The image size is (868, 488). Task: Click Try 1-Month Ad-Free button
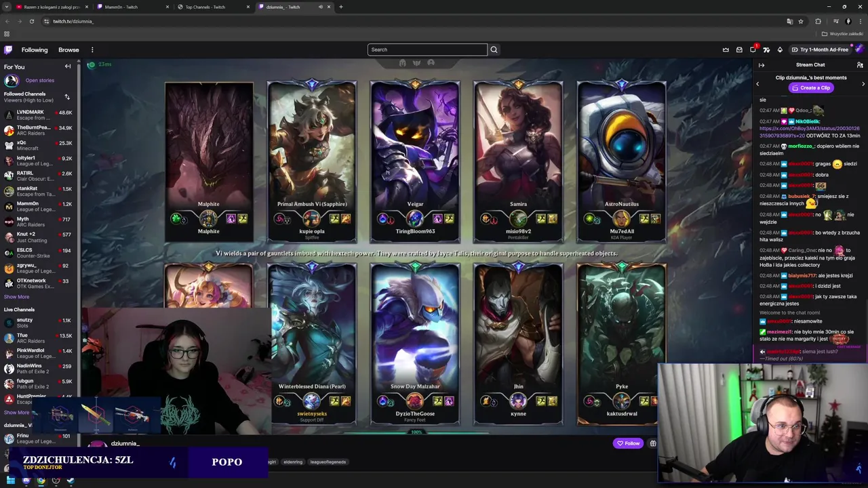819,49
